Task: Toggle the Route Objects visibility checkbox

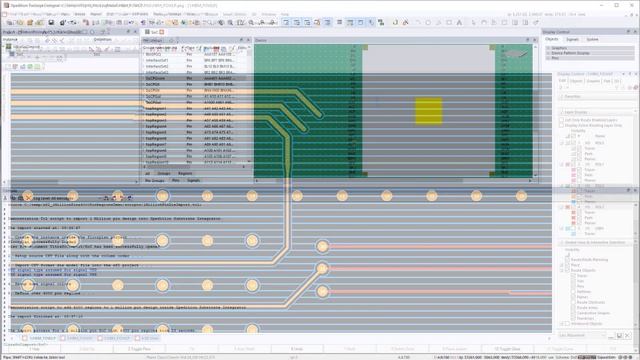Action: (568, 270)
